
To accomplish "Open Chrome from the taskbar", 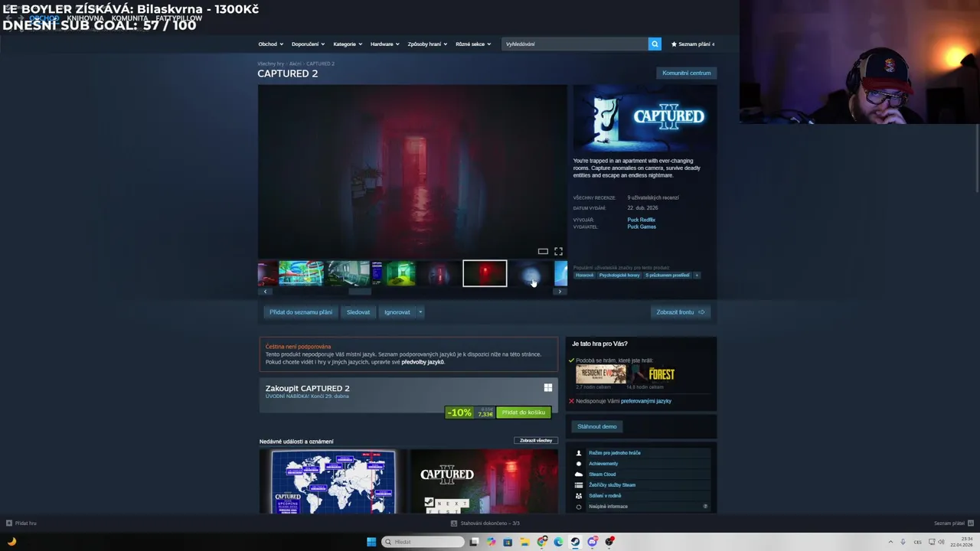I will (x=542, y=542).
